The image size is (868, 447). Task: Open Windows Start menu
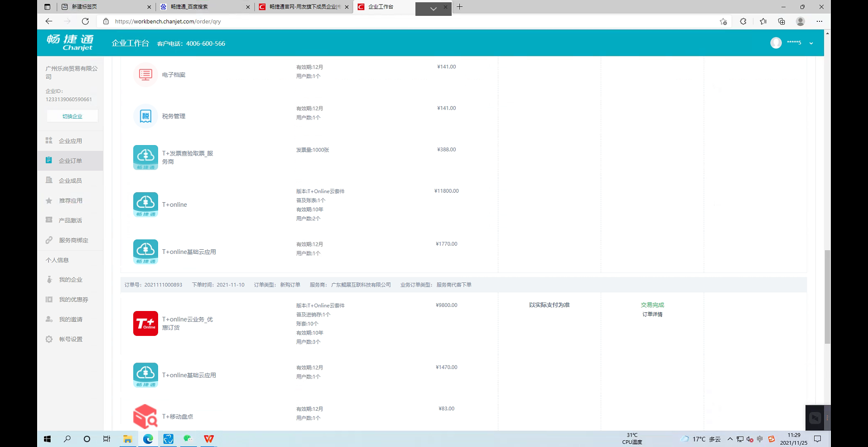pos(47,439)
